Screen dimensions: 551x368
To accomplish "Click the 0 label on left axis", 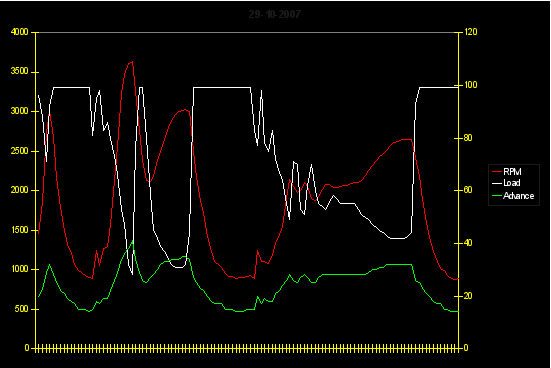I will 27,348.
